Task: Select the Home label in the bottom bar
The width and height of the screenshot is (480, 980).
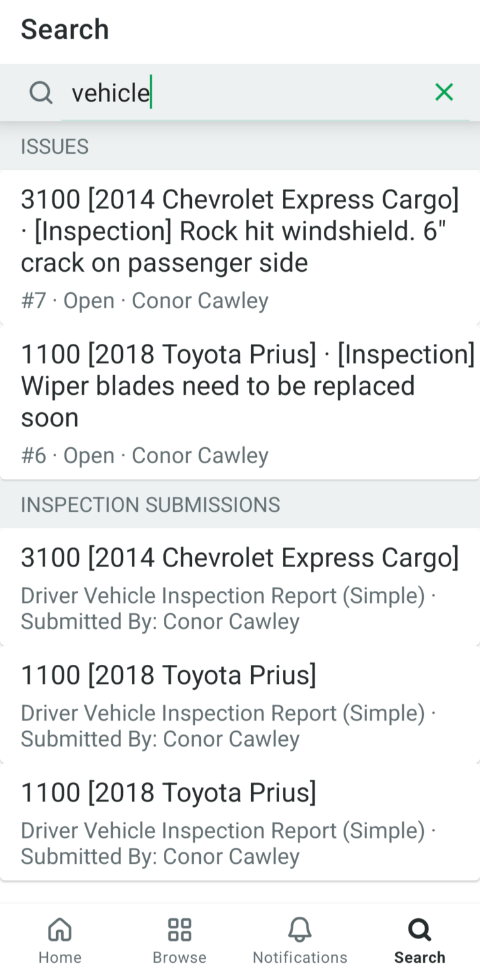Action: point(60,958)
